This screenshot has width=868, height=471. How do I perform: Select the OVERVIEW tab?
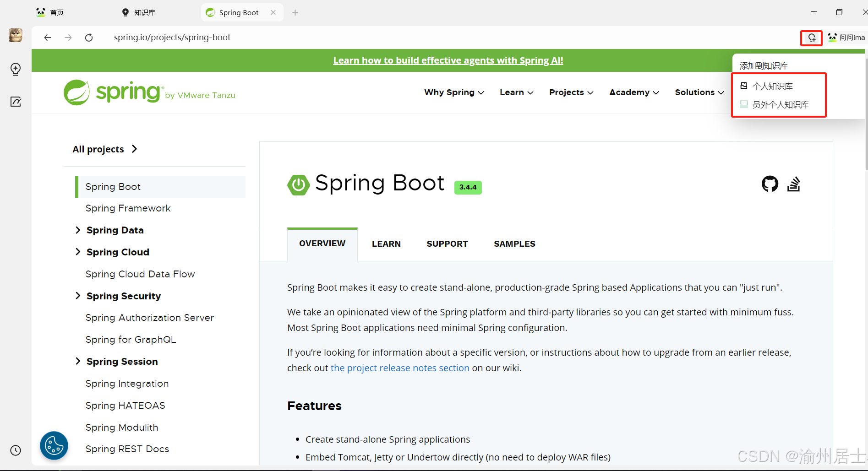coord(322,244)
